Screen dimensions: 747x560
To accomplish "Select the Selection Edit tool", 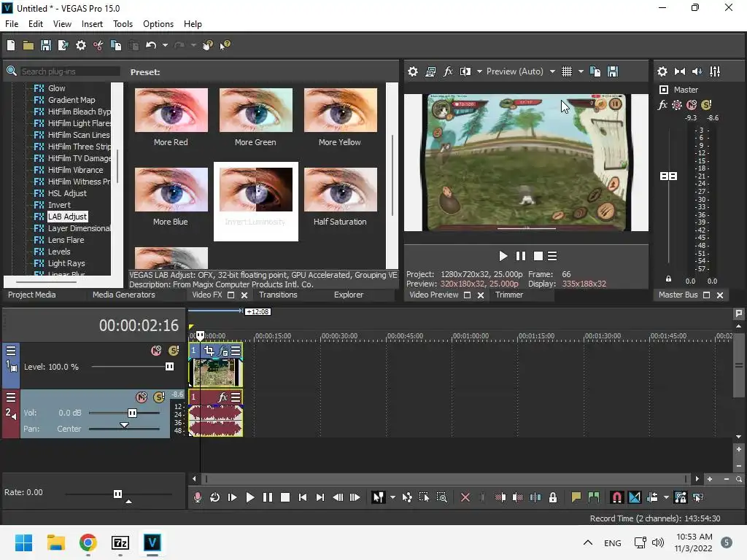I will tap(424, 497).
